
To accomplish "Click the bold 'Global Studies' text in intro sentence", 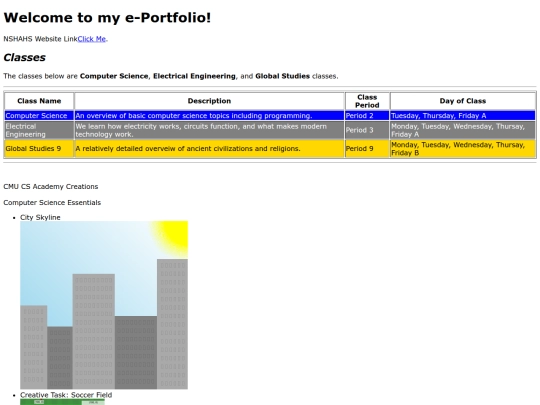I will click(x=282, y=76).
